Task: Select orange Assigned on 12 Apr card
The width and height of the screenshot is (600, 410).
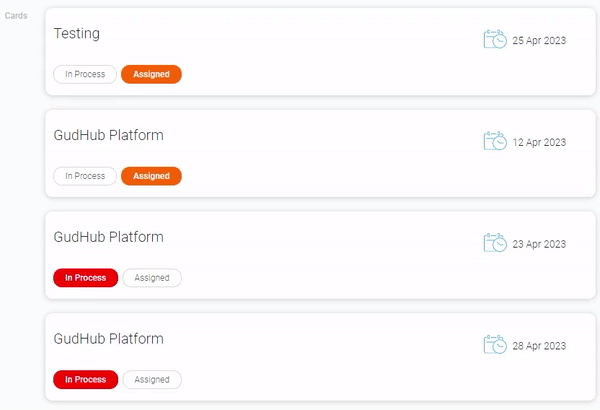Action: point(151,176)
